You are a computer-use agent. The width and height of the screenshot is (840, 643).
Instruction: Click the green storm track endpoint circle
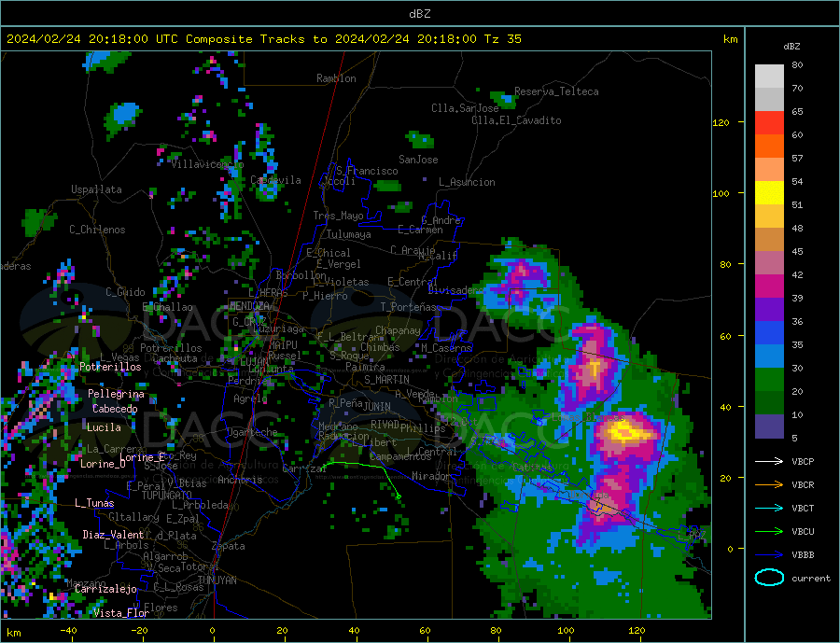pyautogui.click(x=399, y=496)
